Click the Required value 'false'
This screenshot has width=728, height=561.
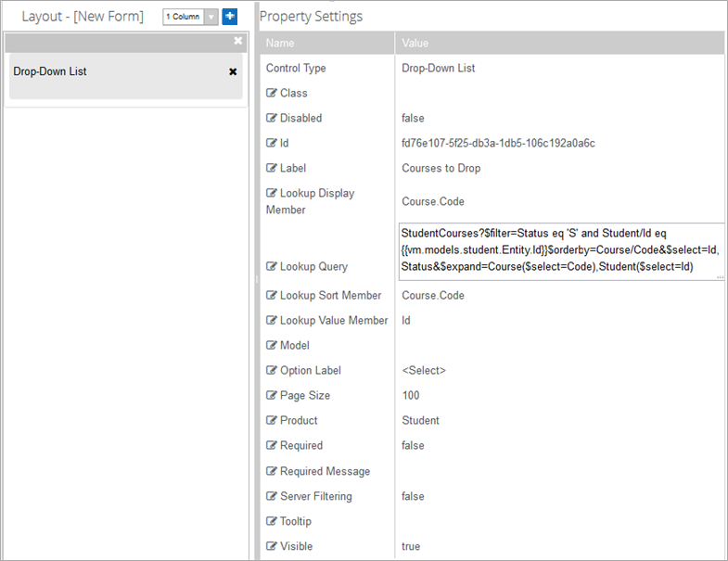click(413, 445)
